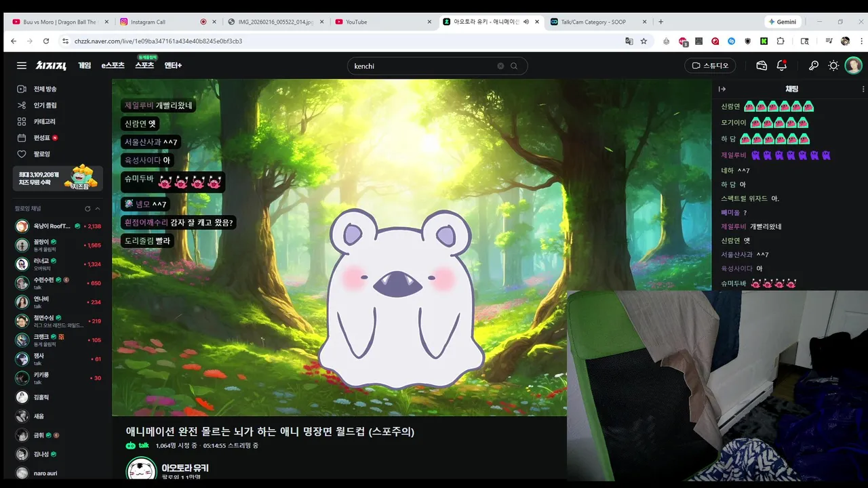Refresh the 팔로잉 채널 list
Viewport: 868px width, 488px height.
(x=87, y=209)
